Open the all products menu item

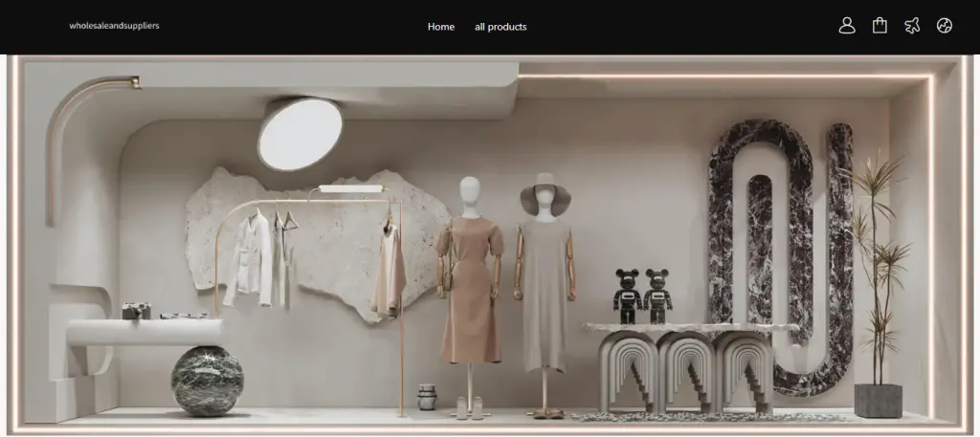click(x=501, y=27)
